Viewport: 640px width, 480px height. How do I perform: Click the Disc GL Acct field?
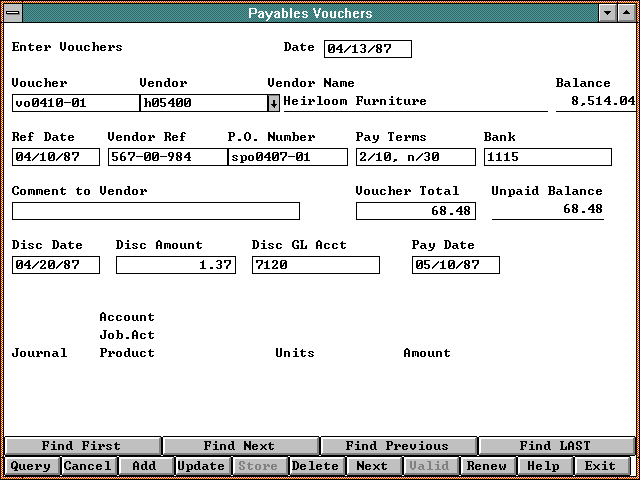point(315,265)
